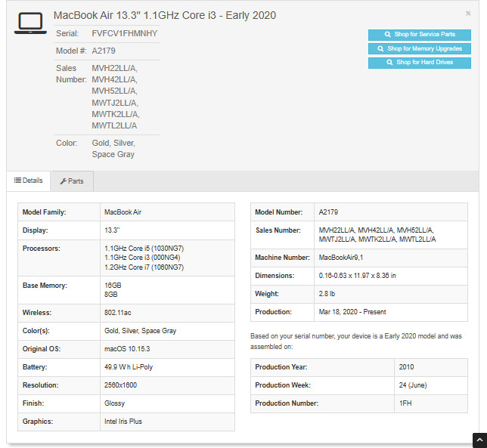Click processor 1.1GHz Core i3 (000NG4)
The width and height of the screenshot is (487, 448).
tap(142, 258)
